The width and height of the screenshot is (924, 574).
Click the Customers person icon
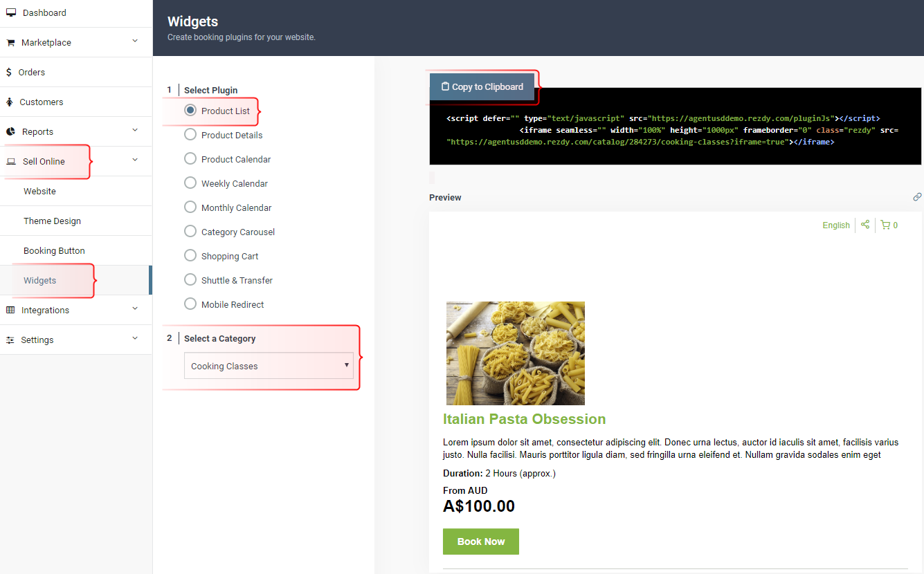tap(10, 102)
